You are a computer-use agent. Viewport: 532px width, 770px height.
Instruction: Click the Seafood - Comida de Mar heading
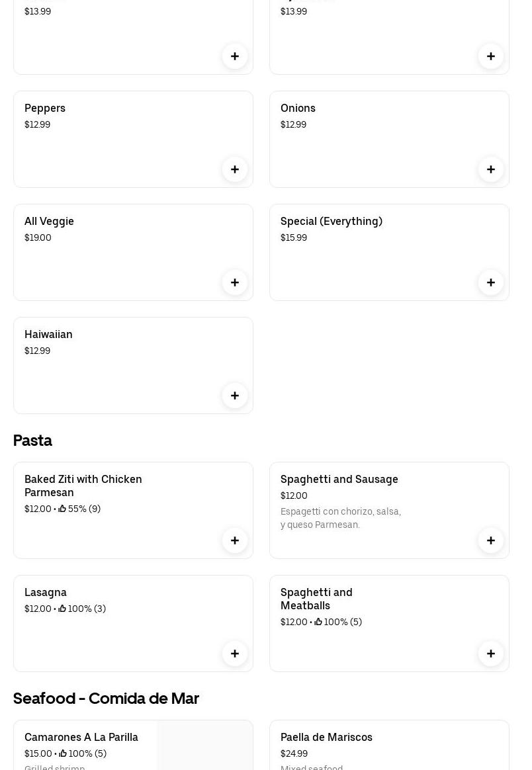[x=106, y=699]
